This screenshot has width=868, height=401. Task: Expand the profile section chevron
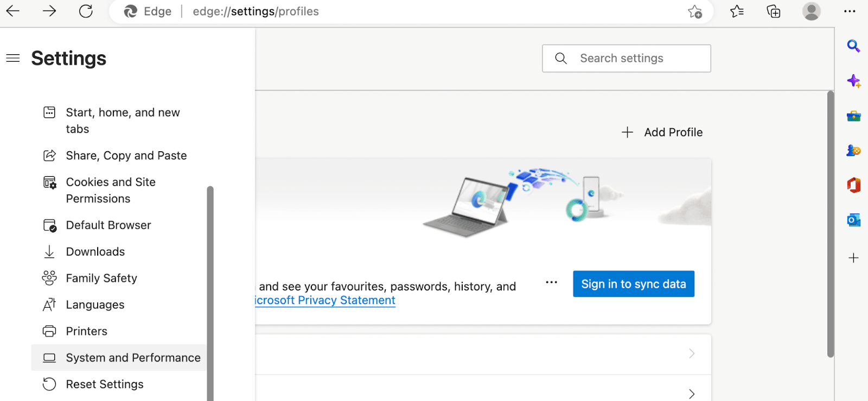[x=691, y=353]
